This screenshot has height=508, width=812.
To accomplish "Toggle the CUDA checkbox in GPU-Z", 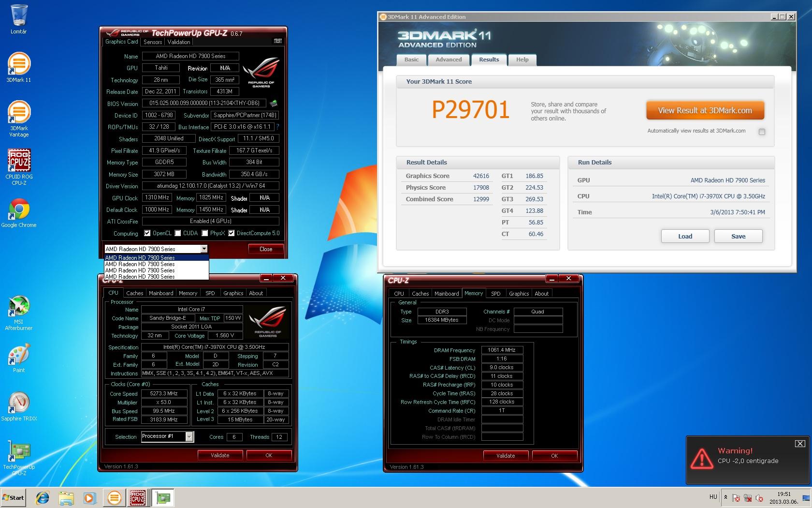I will pos(178,233).
